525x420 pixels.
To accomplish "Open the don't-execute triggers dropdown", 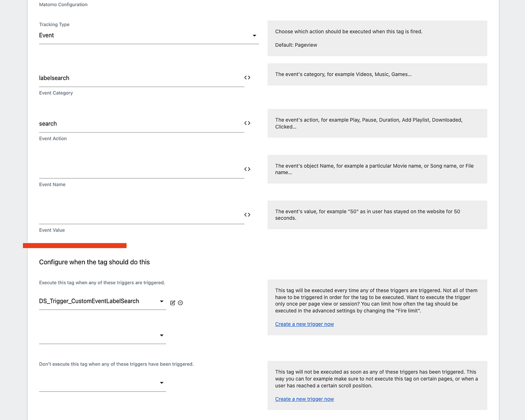I will (x=103, y=383).
